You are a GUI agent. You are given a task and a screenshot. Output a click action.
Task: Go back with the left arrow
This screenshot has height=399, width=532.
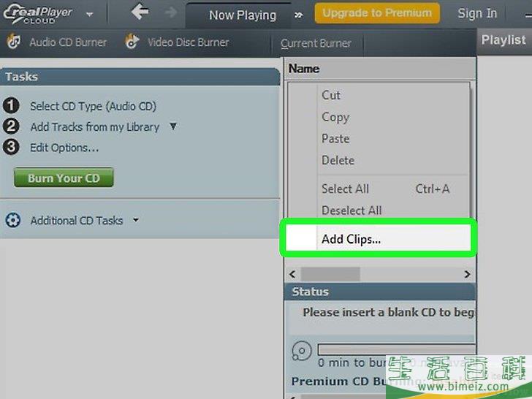(x=140, y=12)
